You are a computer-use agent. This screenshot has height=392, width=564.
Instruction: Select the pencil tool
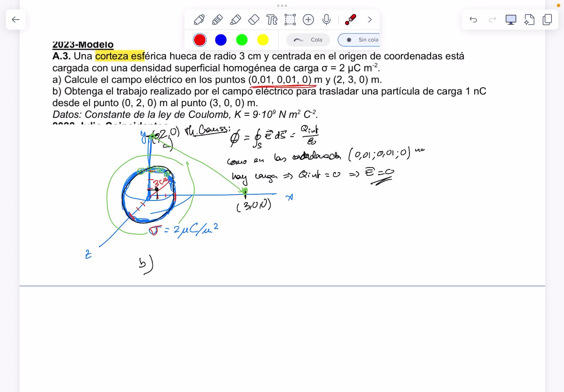click(217, 20)
